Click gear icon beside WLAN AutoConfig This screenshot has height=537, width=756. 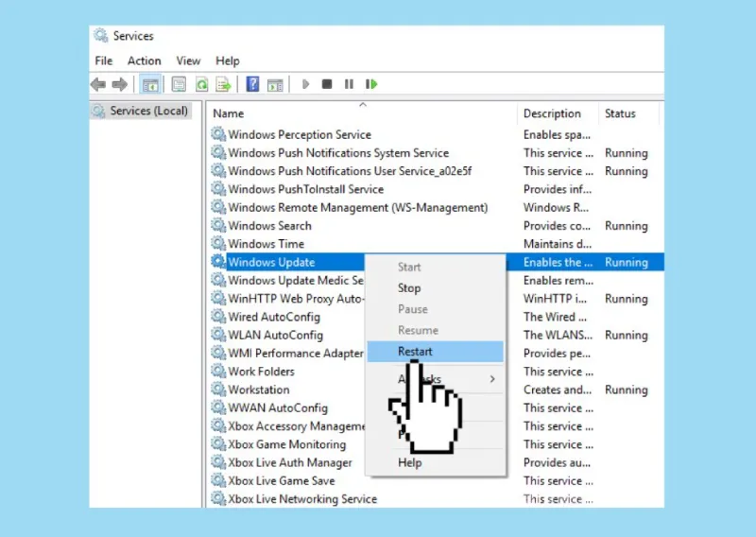pyautogui.click(x=218, y=335)
